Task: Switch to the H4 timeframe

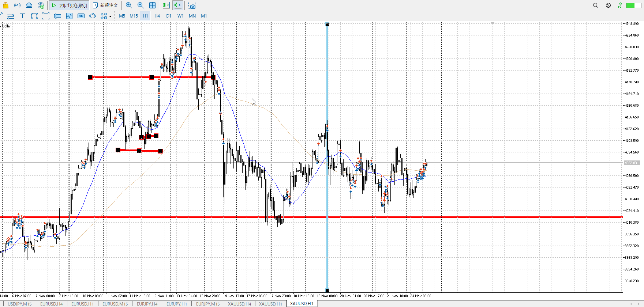Action: (x=157, y=16)
